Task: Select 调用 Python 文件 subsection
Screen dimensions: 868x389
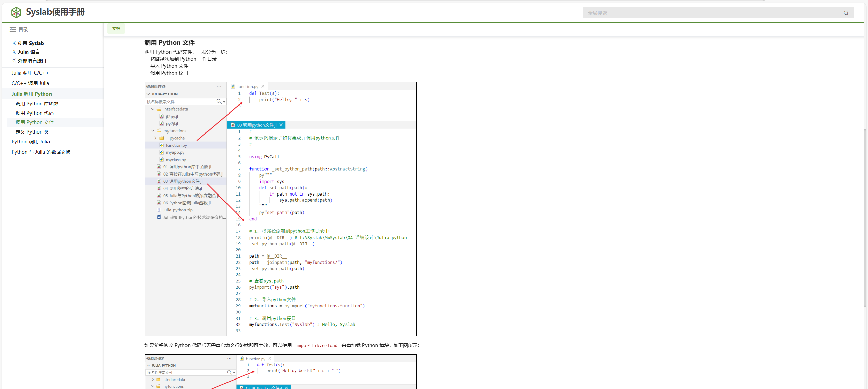Action: point(35,122)
